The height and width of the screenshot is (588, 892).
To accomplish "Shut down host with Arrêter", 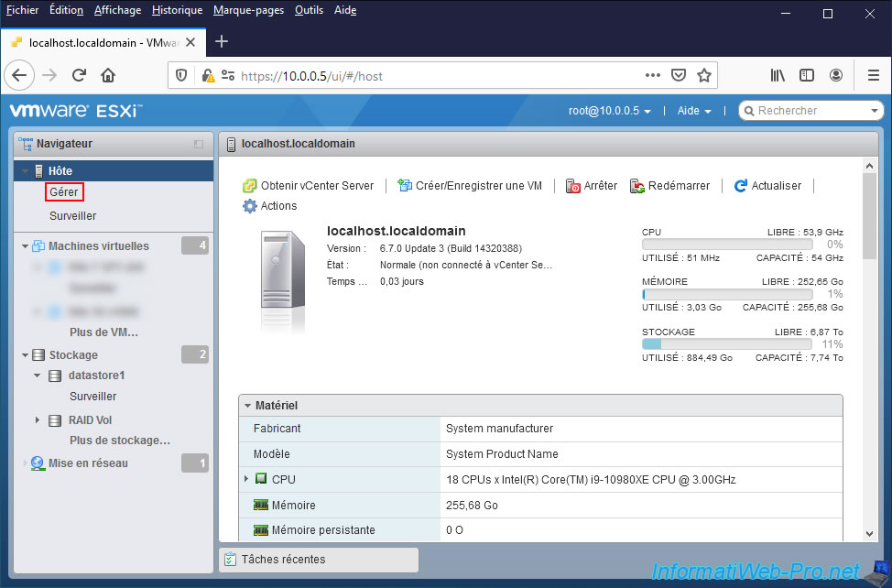I will [x=591, y=186].
